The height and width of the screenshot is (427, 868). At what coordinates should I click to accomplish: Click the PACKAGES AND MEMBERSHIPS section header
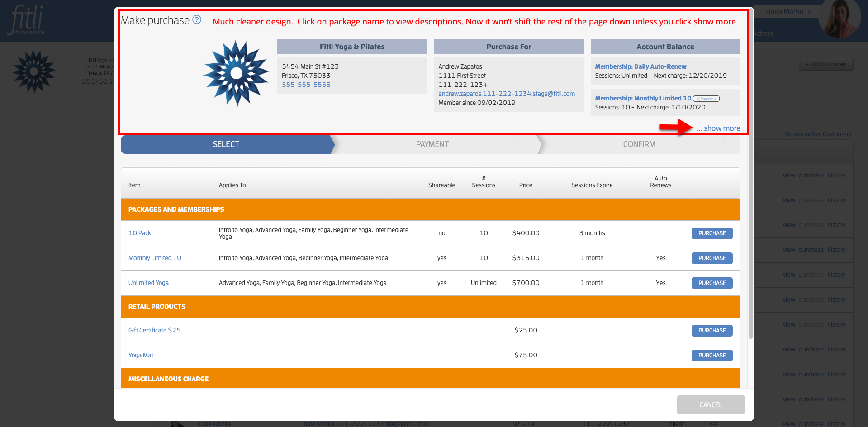(x=431, y=209)
